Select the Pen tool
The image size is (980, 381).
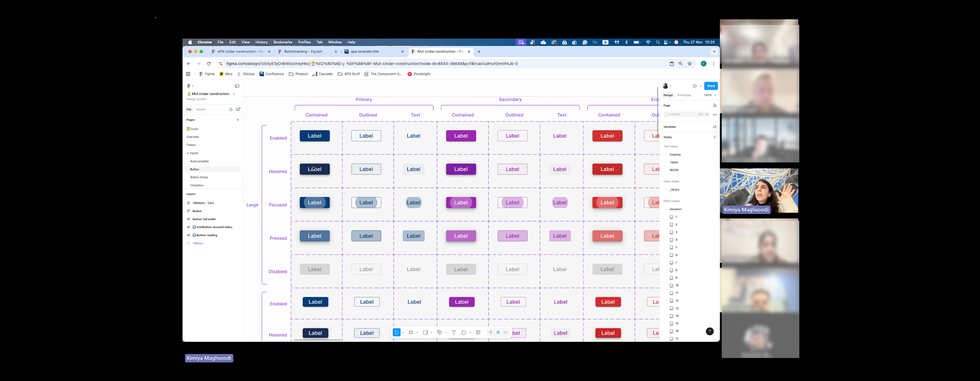439,332
